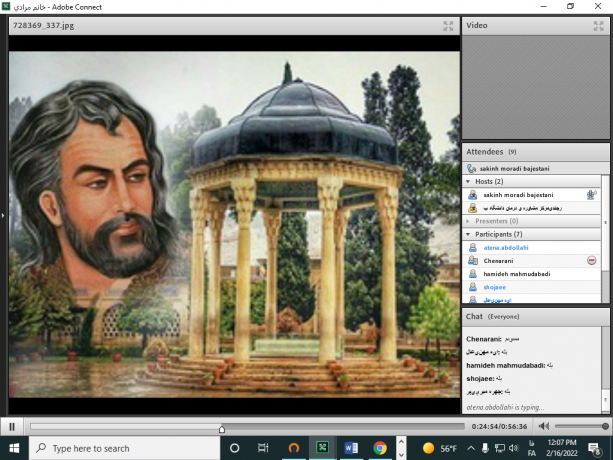Screen dimensions: 613x460
Task: Click the user icon beside atena.abdollahi
Action: coord(473,247)
